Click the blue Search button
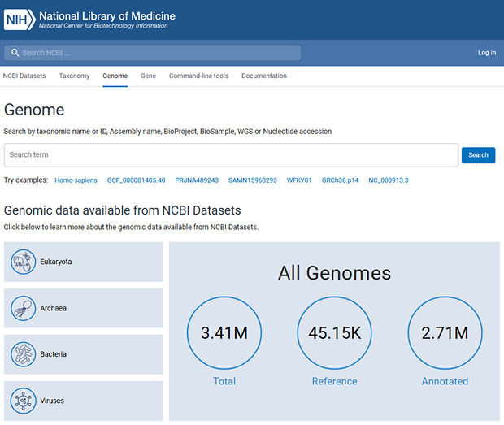The width and height of the screenshot is (504, 425). point(478,155)
